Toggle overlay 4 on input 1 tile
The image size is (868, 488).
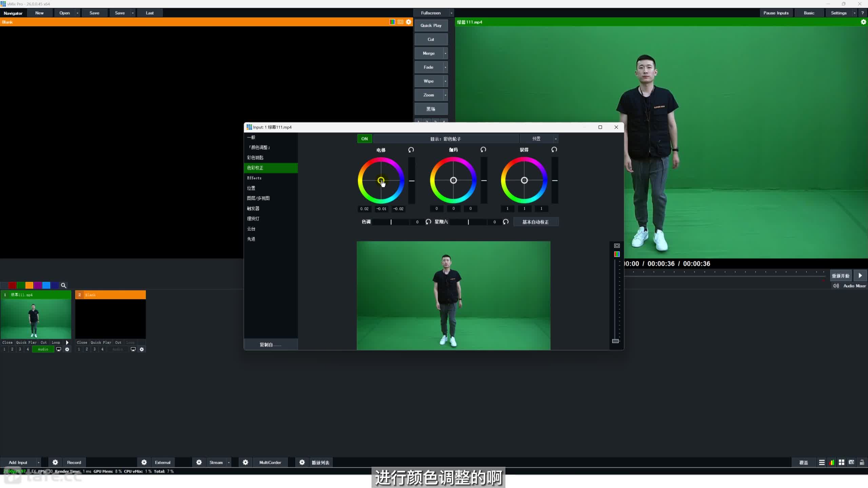coord(28,349)
